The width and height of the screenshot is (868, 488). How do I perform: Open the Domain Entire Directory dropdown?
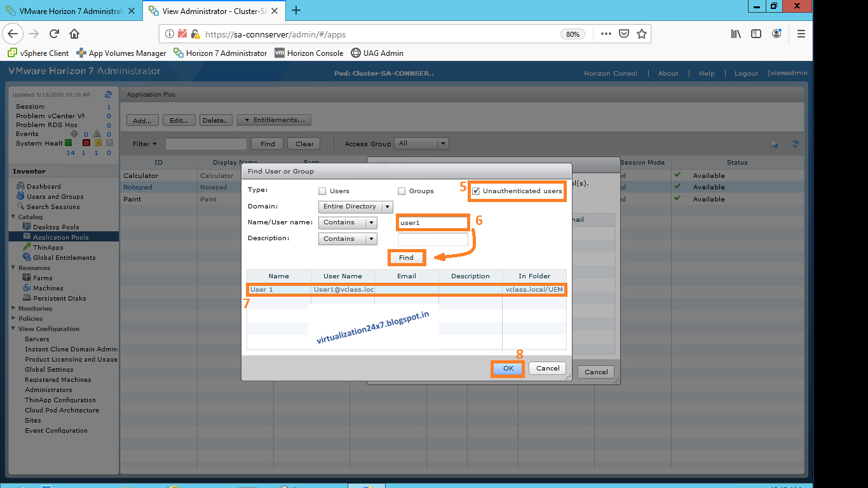(355, 207)
